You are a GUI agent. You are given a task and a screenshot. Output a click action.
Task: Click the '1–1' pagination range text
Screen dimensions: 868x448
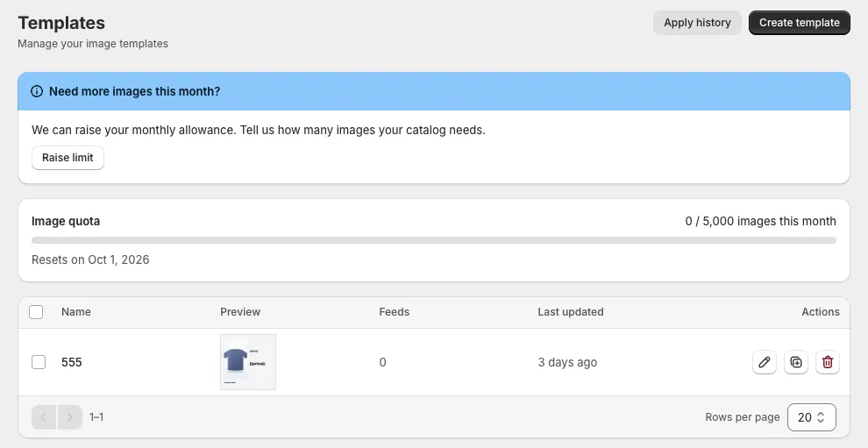pos(96,417)
